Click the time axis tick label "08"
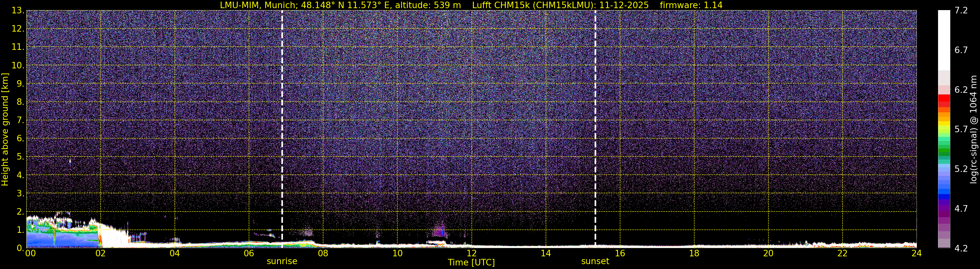 coord(323,253)
